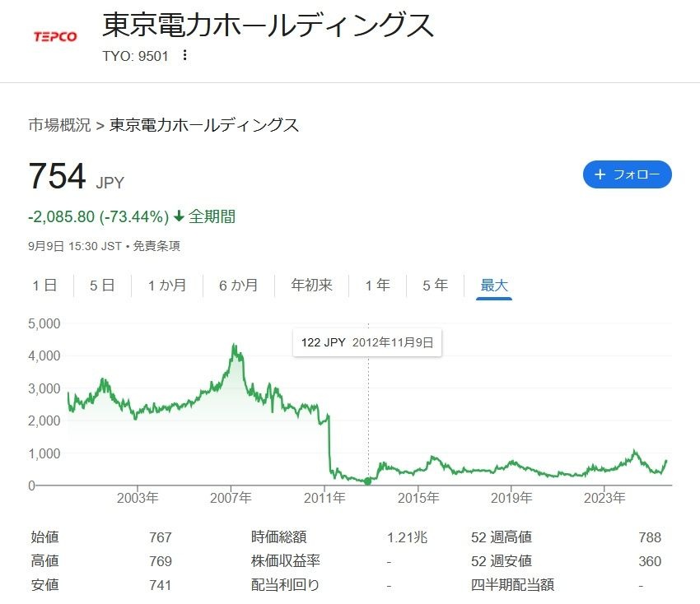This screenshot has height=604, width=700.
Task: Click the 3,000 y-axis label
Action: pos(44,388)
